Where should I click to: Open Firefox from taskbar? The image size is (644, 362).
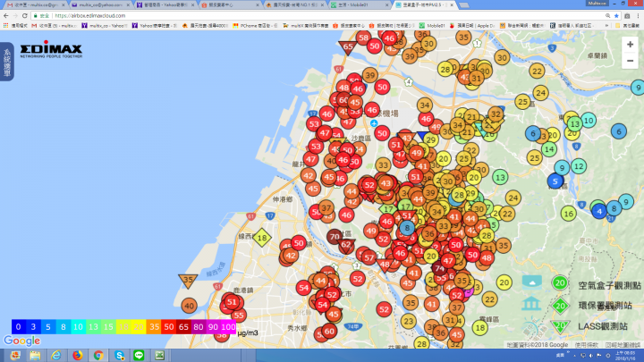[x=77, y=355]
